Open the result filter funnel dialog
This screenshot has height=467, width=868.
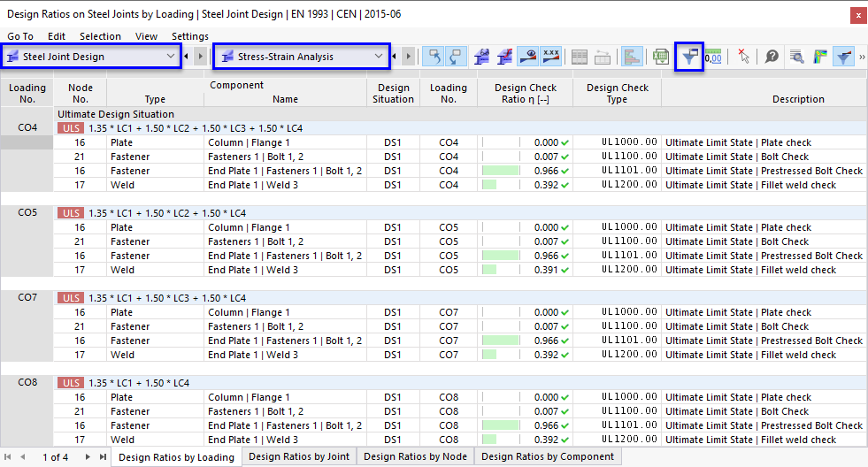pos(689,57)
